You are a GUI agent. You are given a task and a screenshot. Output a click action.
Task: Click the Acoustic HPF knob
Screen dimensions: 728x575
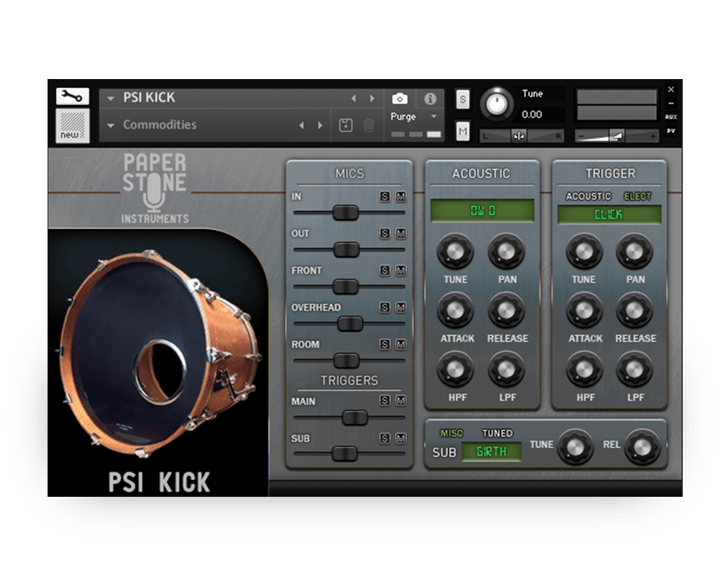[455, 370]
